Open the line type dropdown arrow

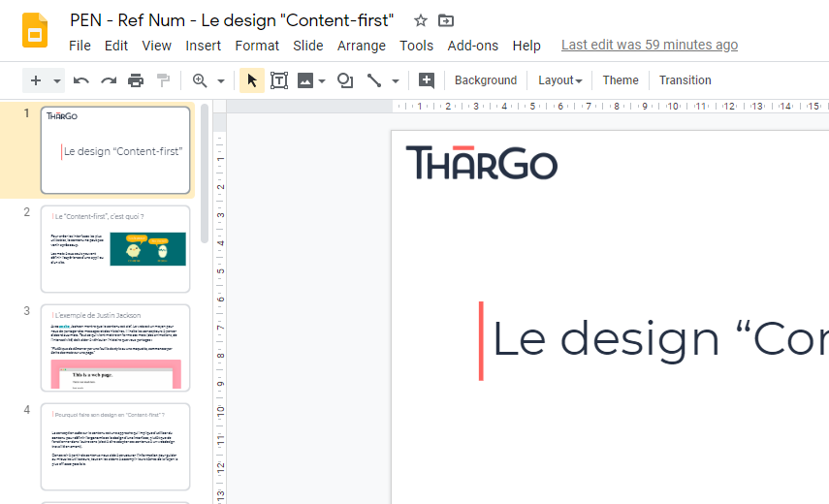tap(395, 80)
